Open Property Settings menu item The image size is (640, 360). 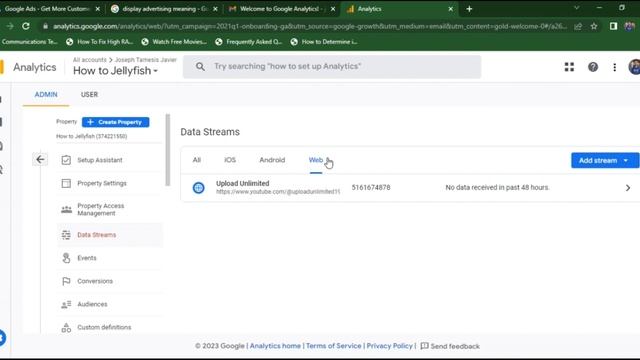click(109, 183)
